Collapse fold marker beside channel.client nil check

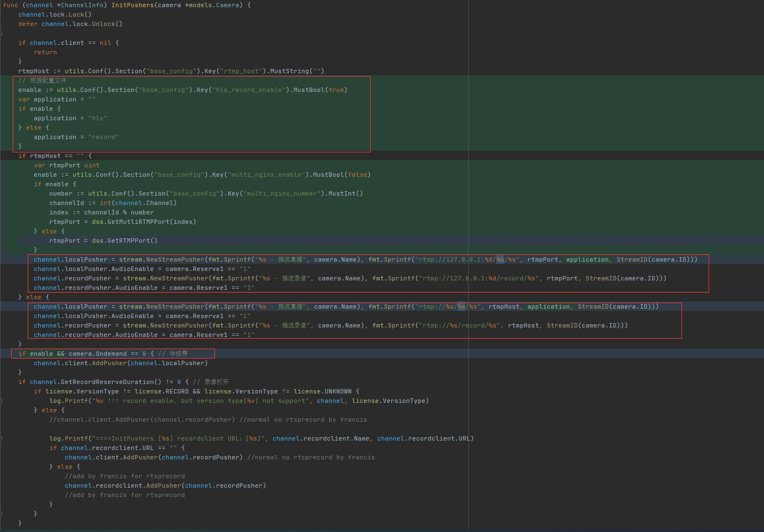point(1,33)
